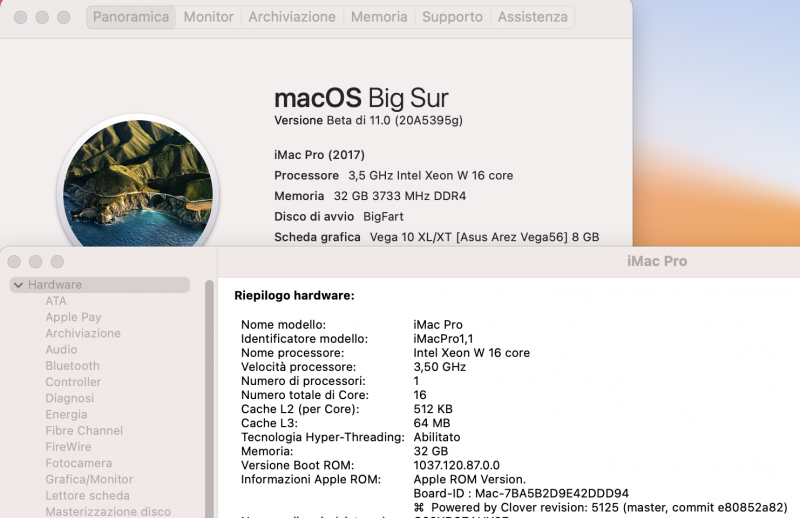Click the 'Powered by Clover revision: 5125' line
Screen dimensions: 800x518
pos(601,507)
